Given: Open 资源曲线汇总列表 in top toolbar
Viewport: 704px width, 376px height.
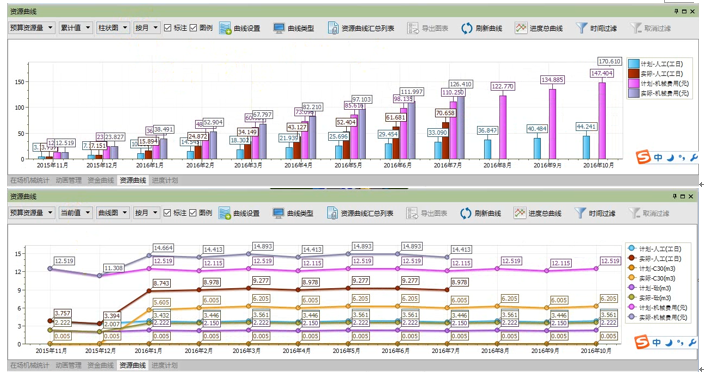Looking at the screenshot, I should pos(361,28).
